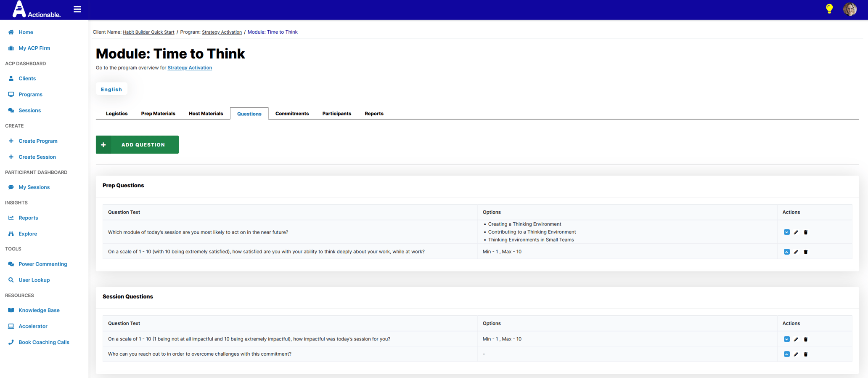Open Accelerator resource
The image size is (868, 378).
point(33,326)
